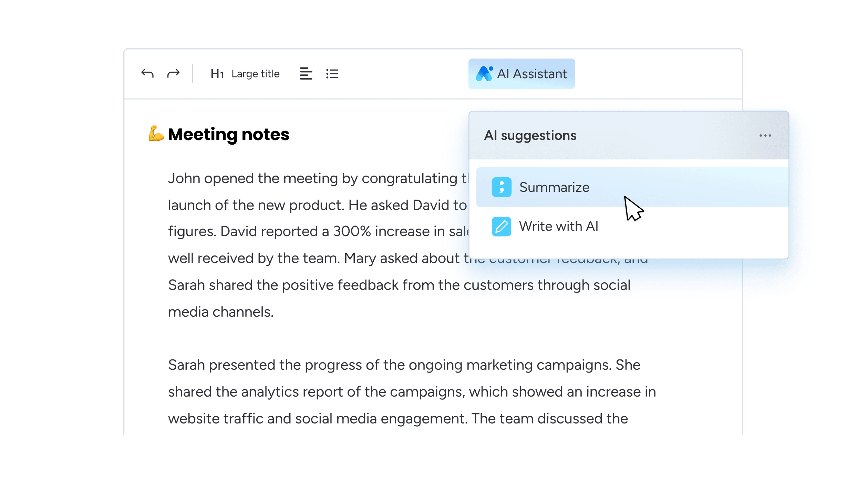Insert a bulleted list
This screenshot has width=868, height=482.
(x=332, y=73)
